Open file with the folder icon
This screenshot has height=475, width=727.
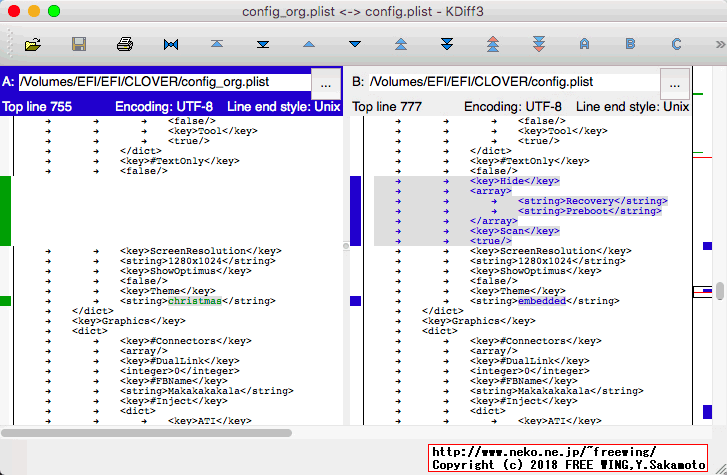pos(33,45)
